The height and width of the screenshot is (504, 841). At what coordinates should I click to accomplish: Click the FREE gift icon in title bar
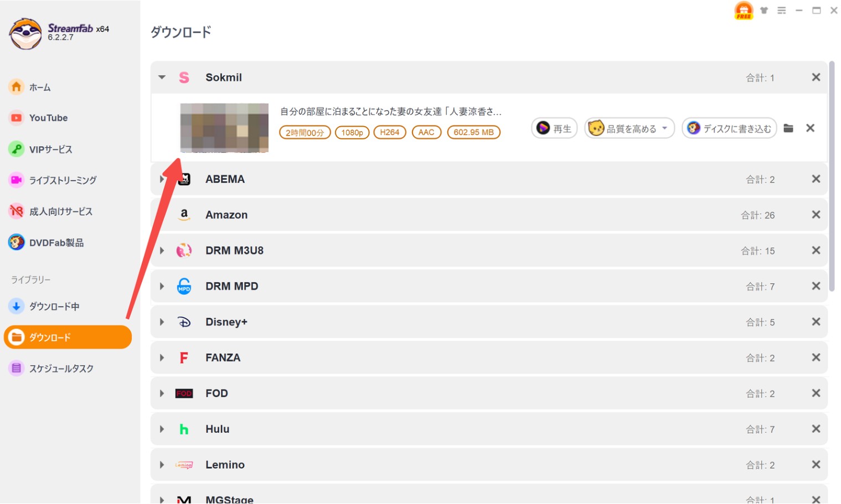pyautogui.click(x=744, y=11)
